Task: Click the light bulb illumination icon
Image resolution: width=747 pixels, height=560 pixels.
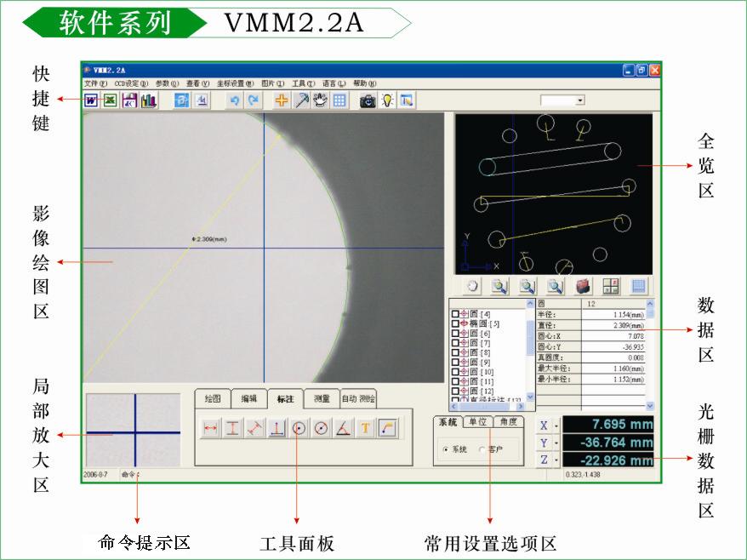Action: click(388, 100)
